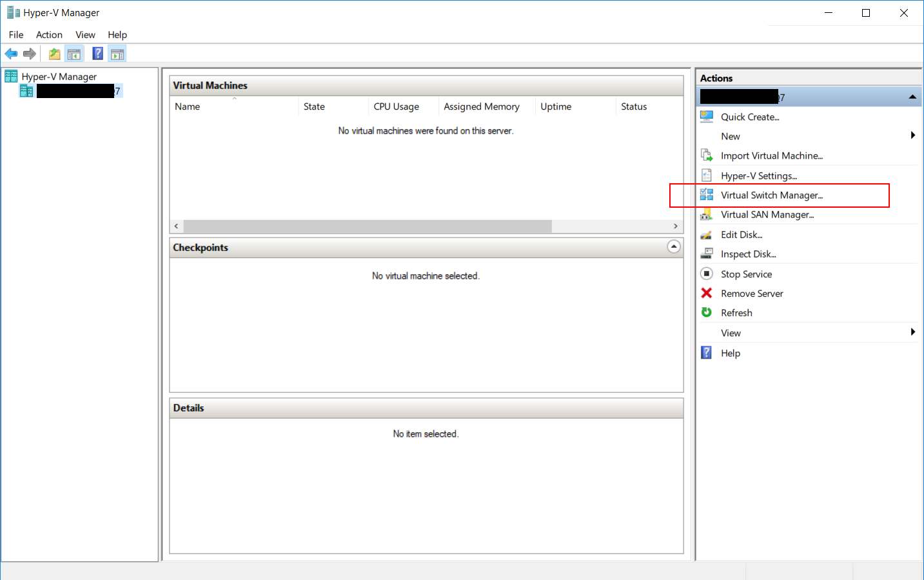Screen dimensions: 924x580
Task: Click the blue Help toolbar icon
Action: pos(97,54)
